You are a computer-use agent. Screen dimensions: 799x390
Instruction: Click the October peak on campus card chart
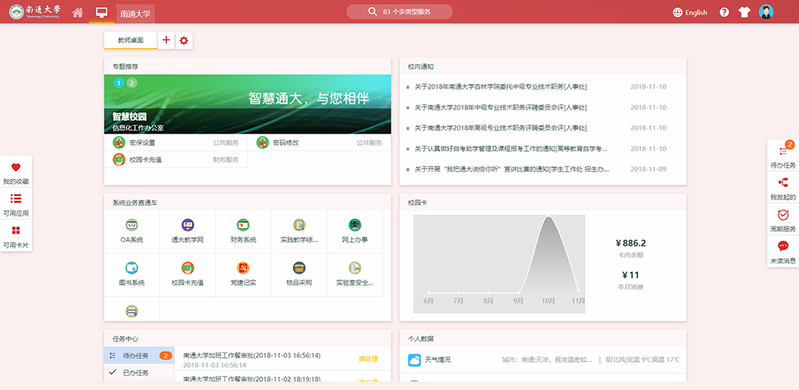[x=548, y=218]
